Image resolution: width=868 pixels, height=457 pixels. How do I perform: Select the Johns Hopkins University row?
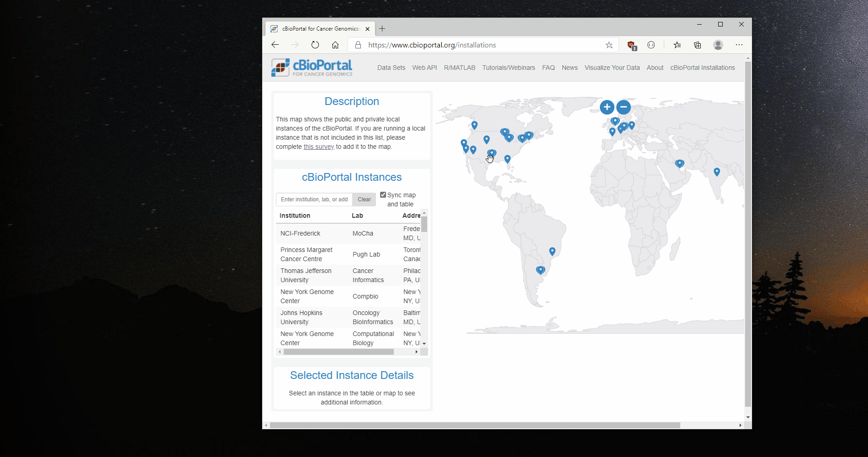pyautogui.click(x=348, y=317)
